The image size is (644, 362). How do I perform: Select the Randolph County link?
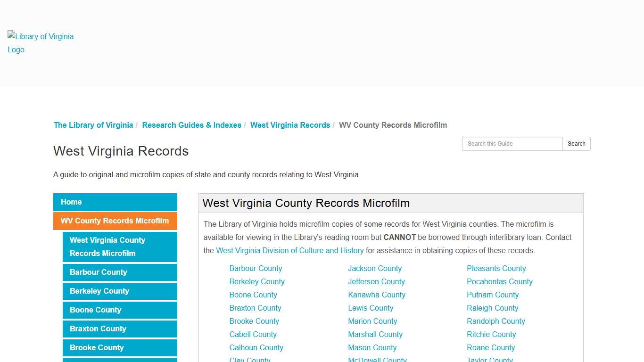click(x=496, y=321)
